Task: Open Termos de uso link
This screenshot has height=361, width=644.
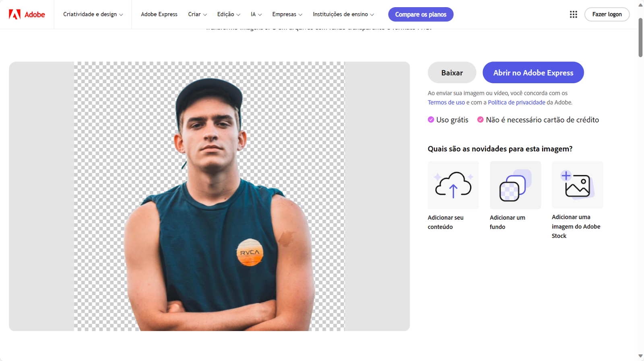Action: click(446, 103)
